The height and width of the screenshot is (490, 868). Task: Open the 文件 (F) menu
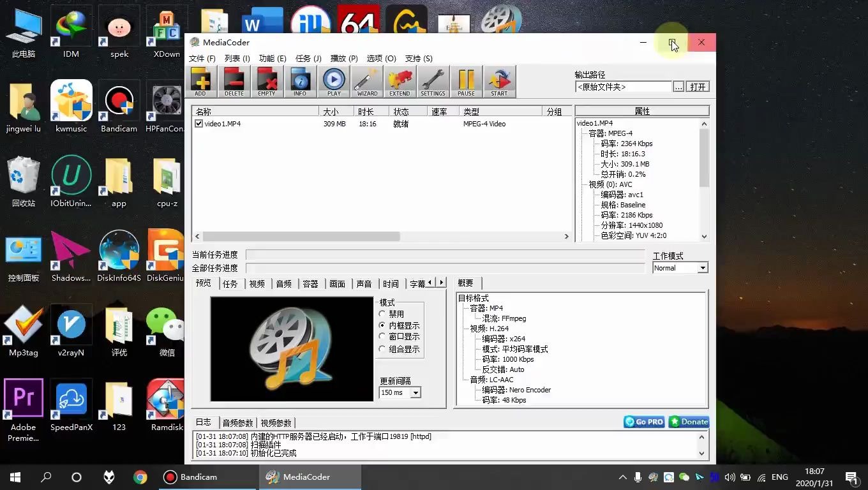202,58
